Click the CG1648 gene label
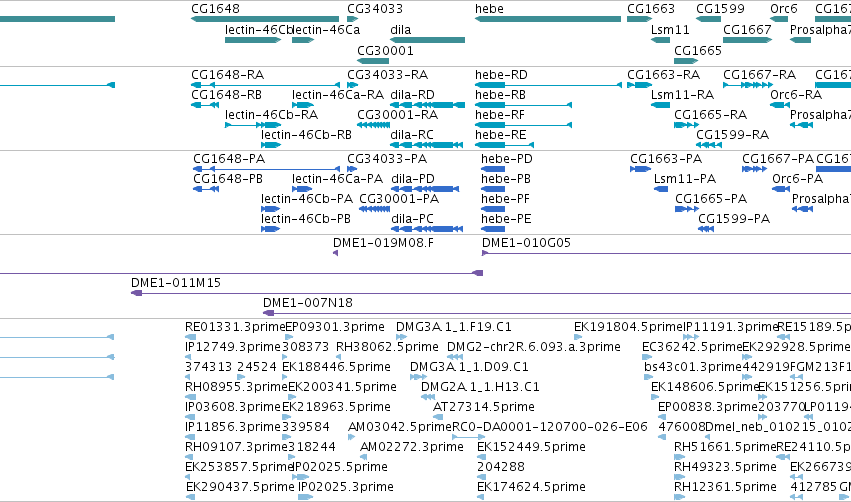 (215, 9)
